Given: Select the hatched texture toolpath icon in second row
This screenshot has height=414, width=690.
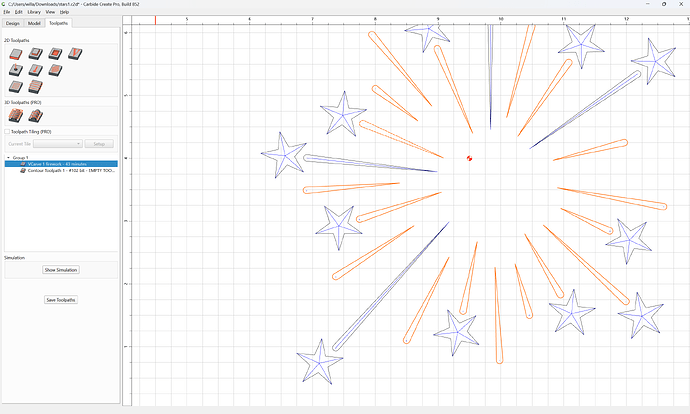Looking at the screenshot, I should [55, 70].
